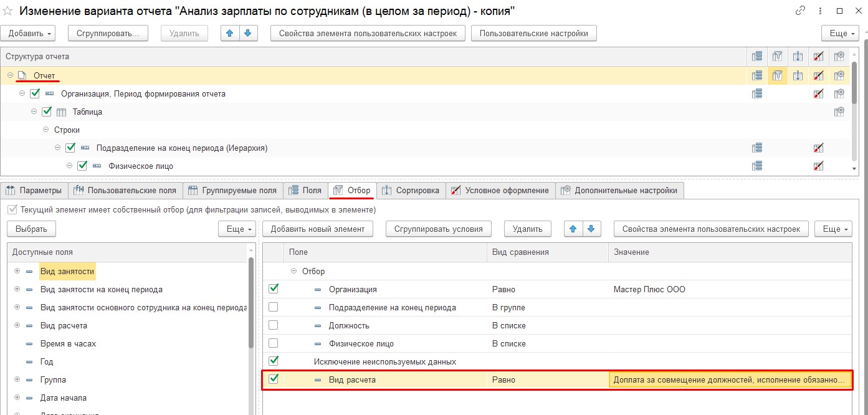Image resolution: width=868 pixels, height=415 pixels.
Task: Open conditional formatting brush in Отчет row
Action: [x=819, y=75]
